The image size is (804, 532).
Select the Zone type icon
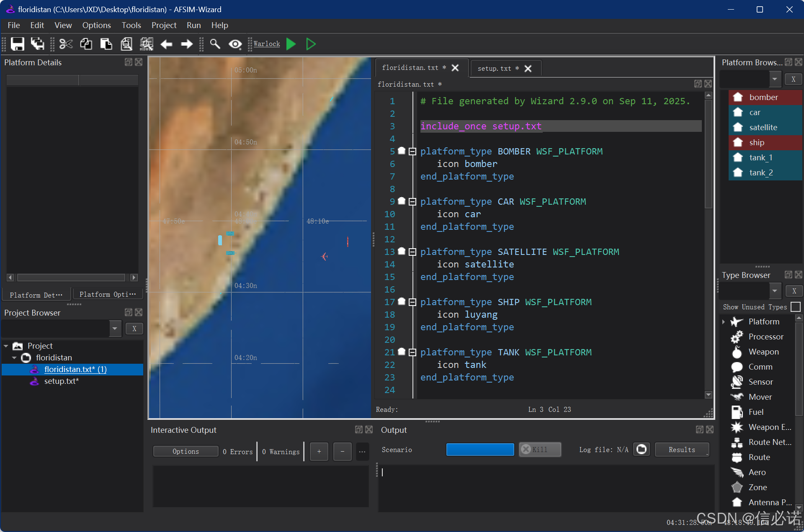point(737,488)
